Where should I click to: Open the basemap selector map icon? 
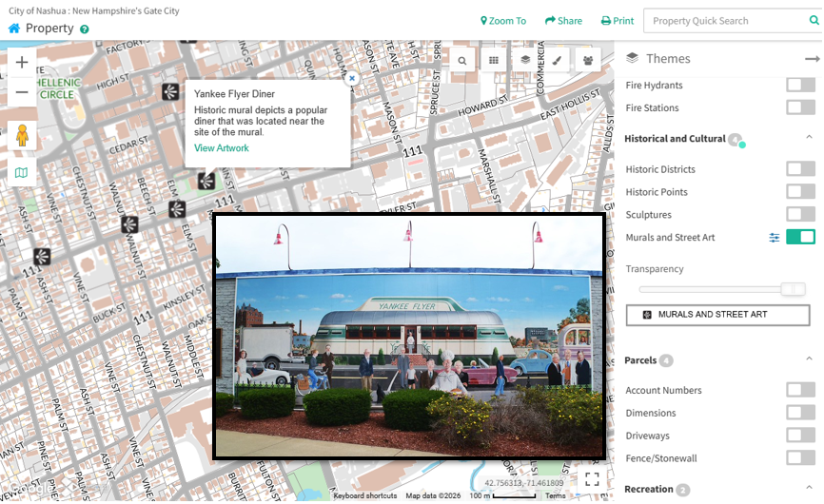(x=22, y=173)
